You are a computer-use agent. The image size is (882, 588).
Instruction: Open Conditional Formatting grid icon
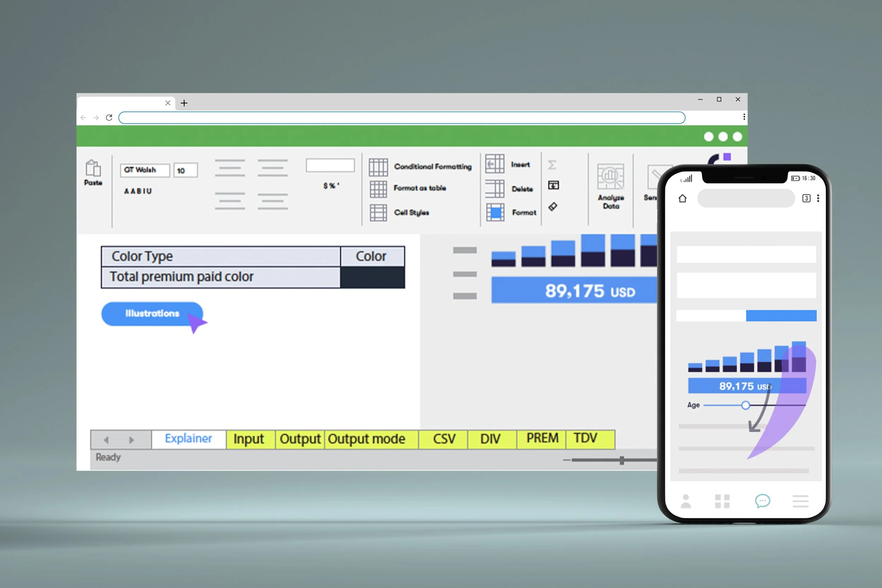tap(378, 167)
